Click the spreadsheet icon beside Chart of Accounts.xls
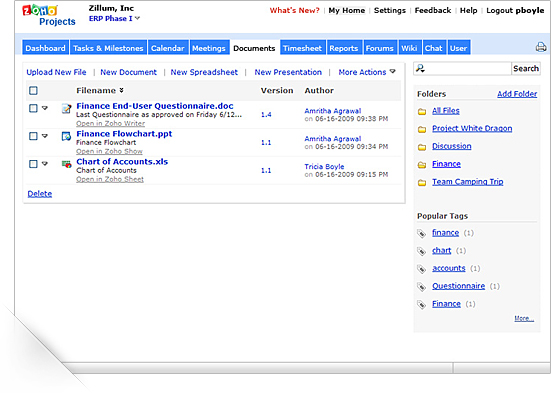The image size is (551, 393). [66, 164]
